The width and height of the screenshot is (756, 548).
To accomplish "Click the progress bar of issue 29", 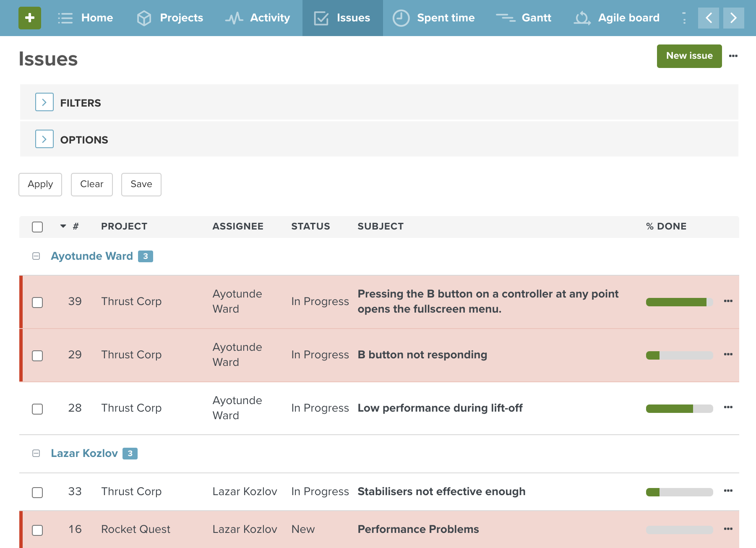I will [x=679, y=355].
